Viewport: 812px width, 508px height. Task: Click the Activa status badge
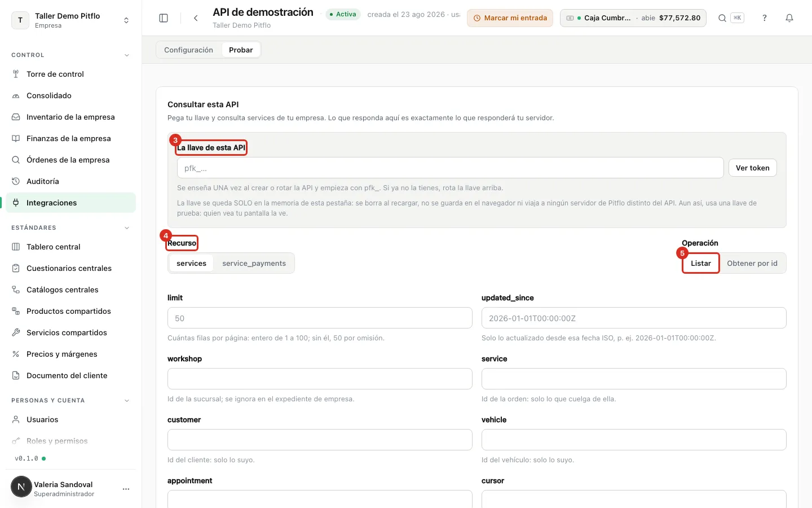[343, 14]
